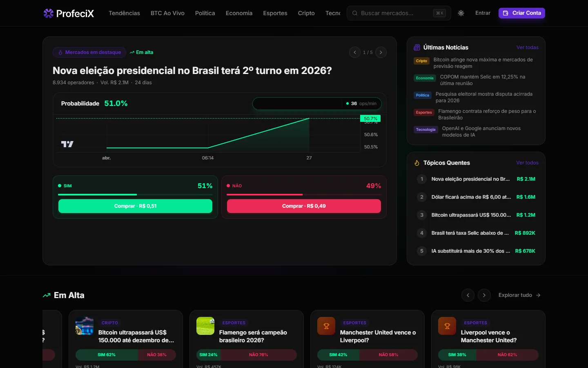The height and width of the screenshot is (368, 588).
Task: Click the TradingView logo on chart
Action: click(67, 144)
